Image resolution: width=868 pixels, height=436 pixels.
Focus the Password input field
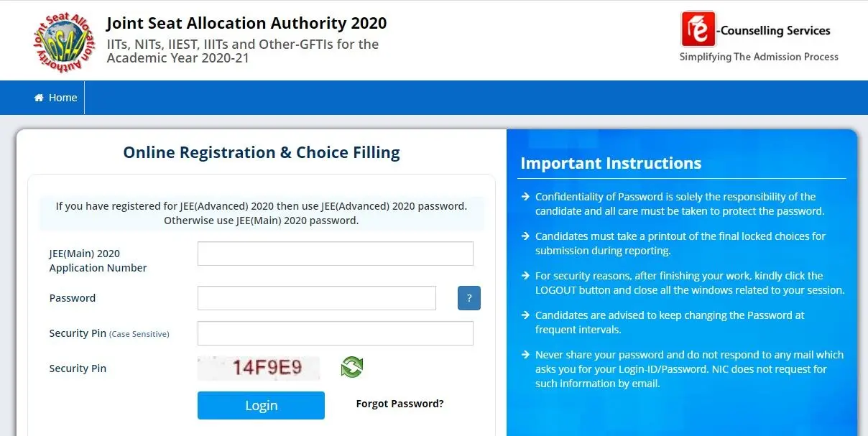(x=316, y=298)
